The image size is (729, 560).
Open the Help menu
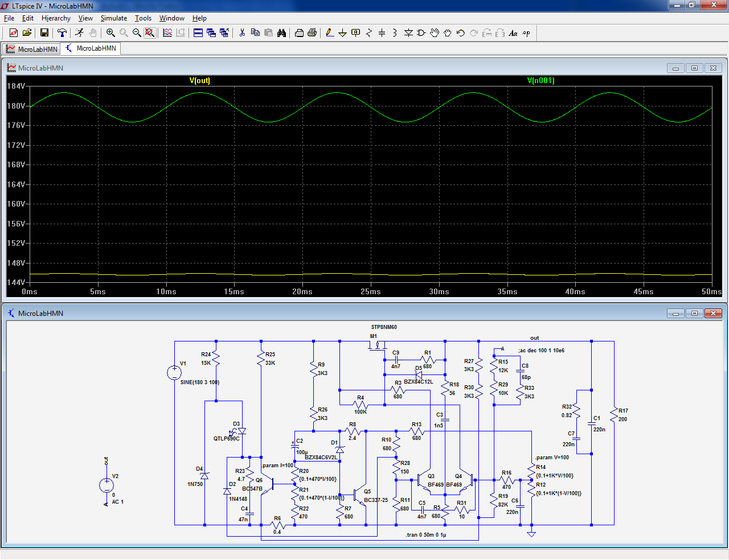199,18
